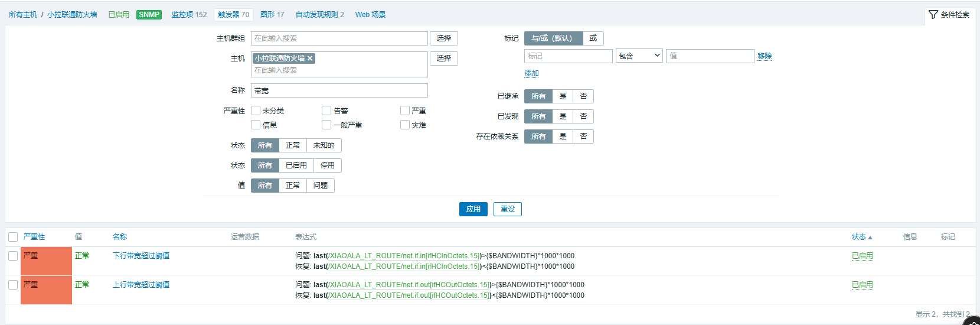Set 值 filter to 正常

293,186
